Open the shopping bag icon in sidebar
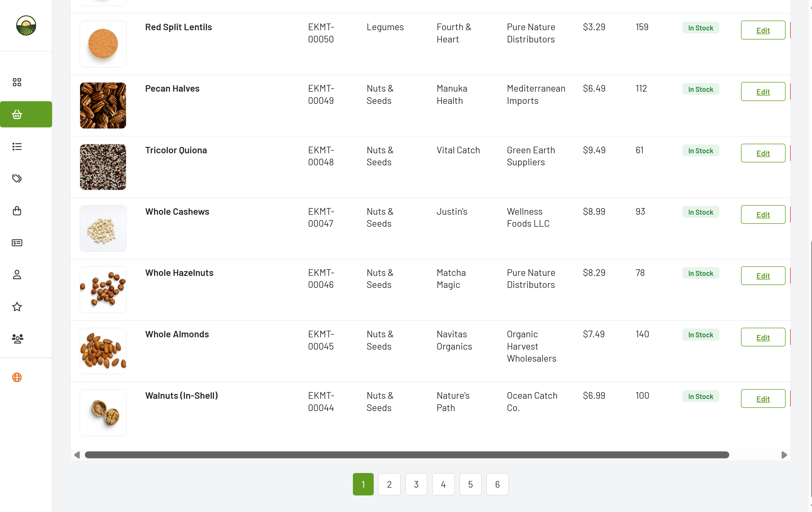The height and width of the screenshot is (512, 812). 17,211
